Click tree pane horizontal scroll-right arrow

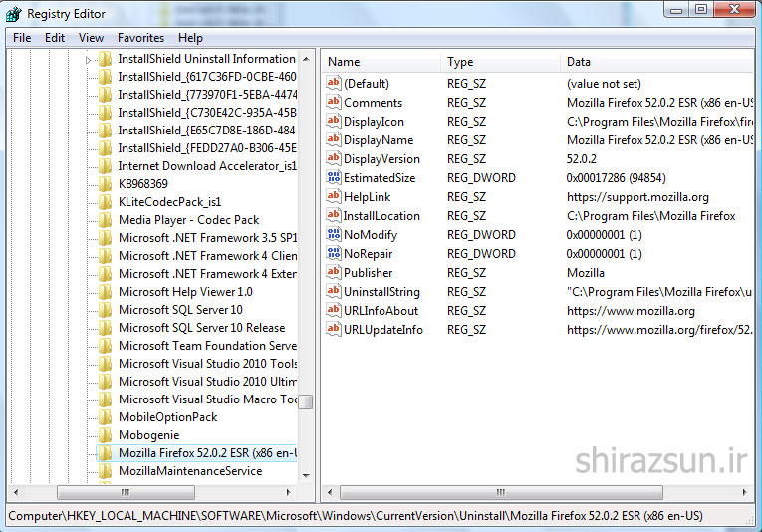289,492
